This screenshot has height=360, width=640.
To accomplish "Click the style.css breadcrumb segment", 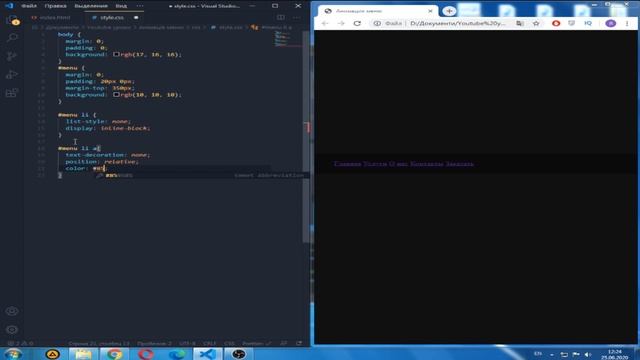I will (x=231, y=27).
